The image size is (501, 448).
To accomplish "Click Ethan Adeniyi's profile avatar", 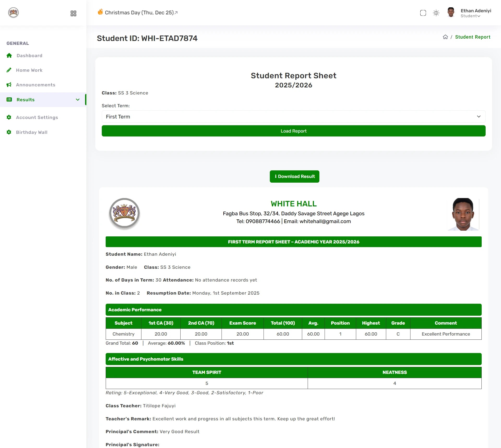I will coord(451,12).
